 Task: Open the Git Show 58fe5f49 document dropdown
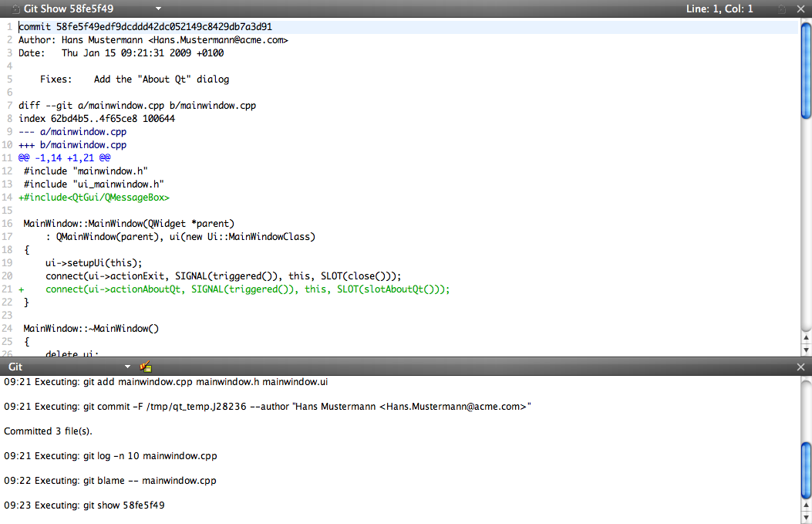pos(158,8)
